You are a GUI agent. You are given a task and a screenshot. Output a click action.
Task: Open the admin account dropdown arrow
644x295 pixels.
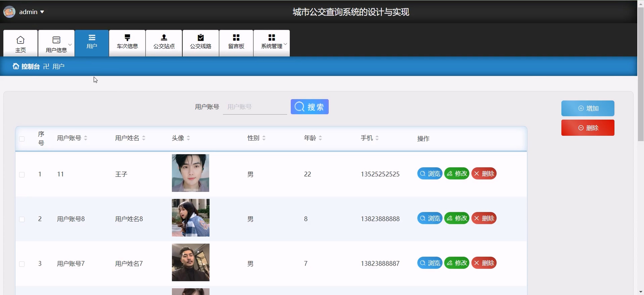[x=42, y=12]
